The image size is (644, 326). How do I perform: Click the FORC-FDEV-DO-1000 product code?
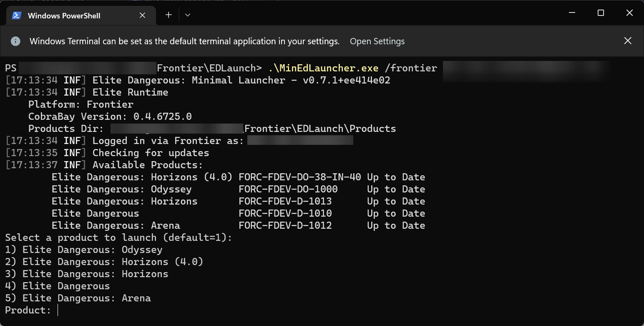(x=288, y=189)
